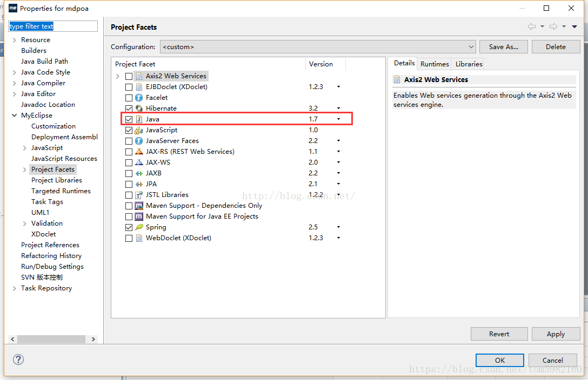The height and width of the screenshot is (380, 588).
Task: Open the Configuration combo box
Action: [318, 47]
